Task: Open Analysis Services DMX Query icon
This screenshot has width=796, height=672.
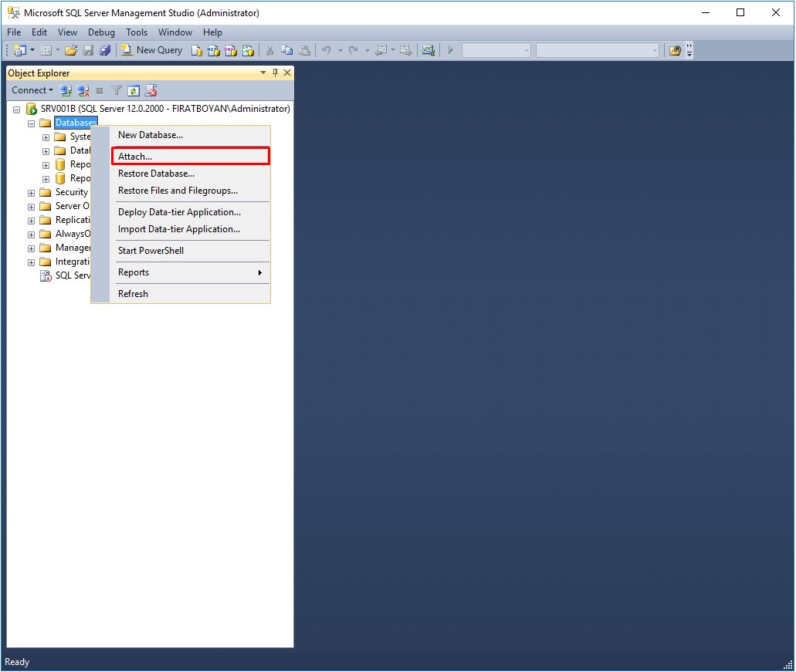Action: tap(231, 50)
